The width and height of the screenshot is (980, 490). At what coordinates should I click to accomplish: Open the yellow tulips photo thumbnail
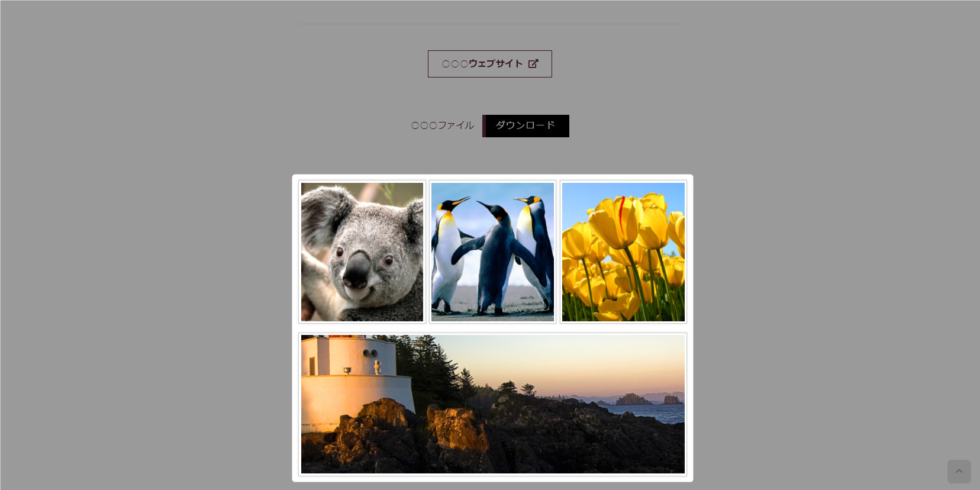[623, 252]
